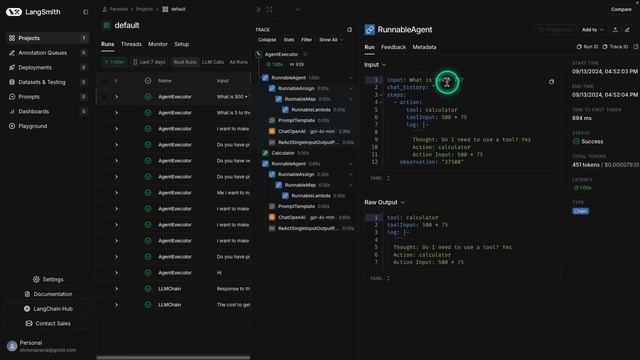Viewport: 640px width, 360px height.
Task: Open the YAML format selector under Raw Output
Action: 380,278
